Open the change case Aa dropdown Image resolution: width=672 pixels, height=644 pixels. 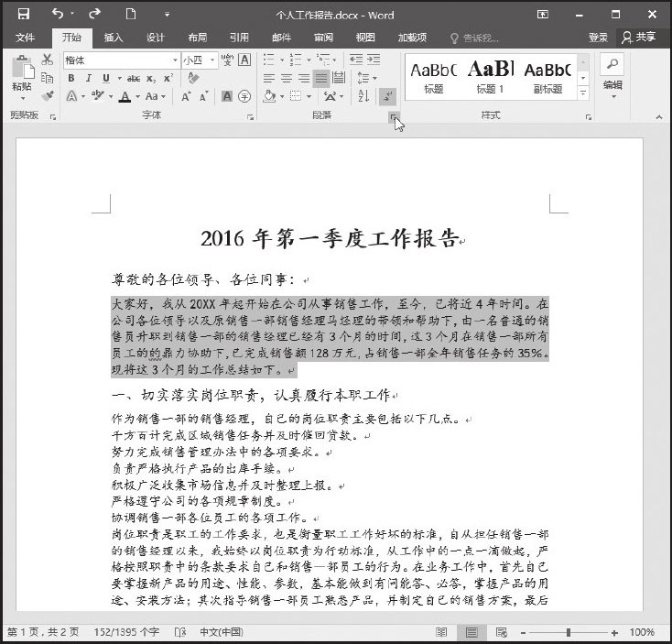point(155,96)
